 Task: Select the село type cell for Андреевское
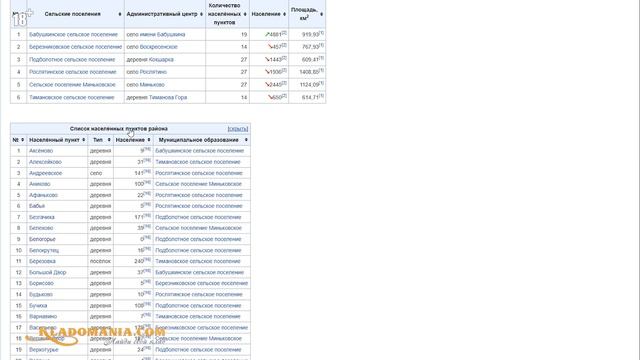click(100, 173)
